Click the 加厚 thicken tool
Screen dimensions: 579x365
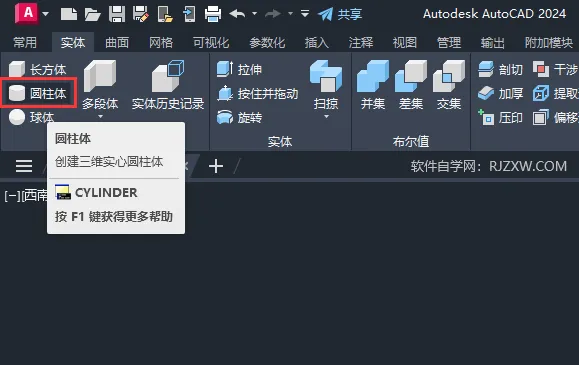click(500, 93)
